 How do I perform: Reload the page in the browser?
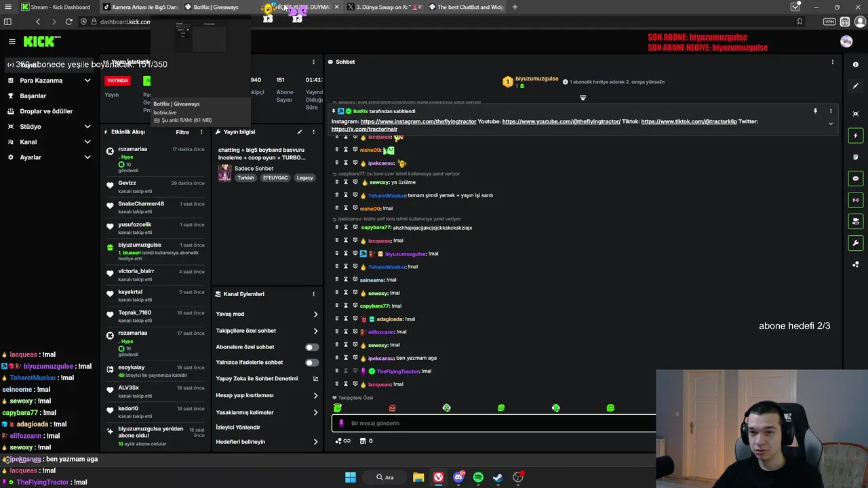68,22
